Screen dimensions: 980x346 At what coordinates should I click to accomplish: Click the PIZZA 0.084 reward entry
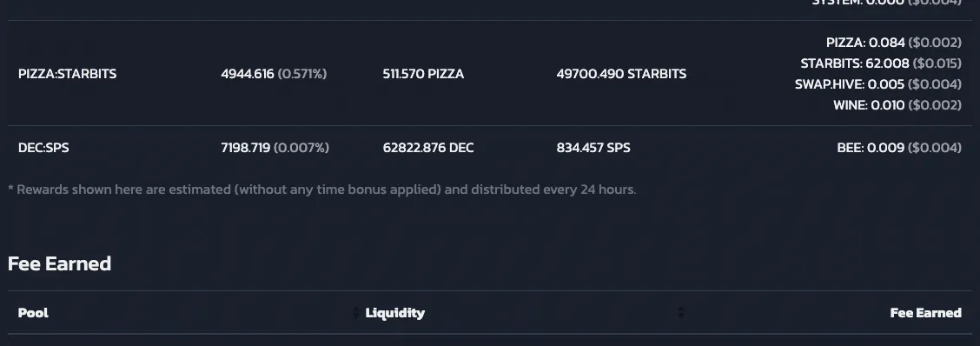point(894,43)
